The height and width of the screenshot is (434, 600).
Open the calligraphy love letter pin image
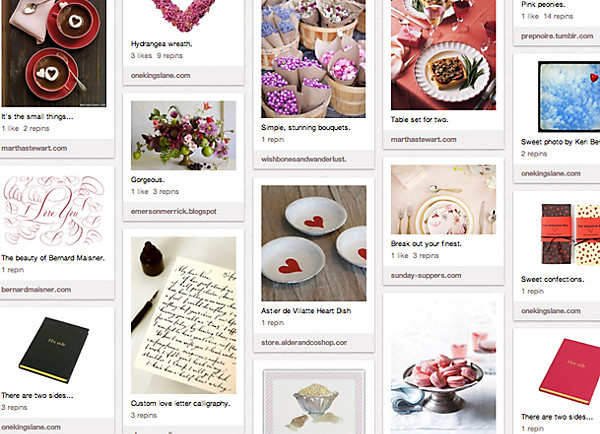pyautogui.click(x=183, y=315)
